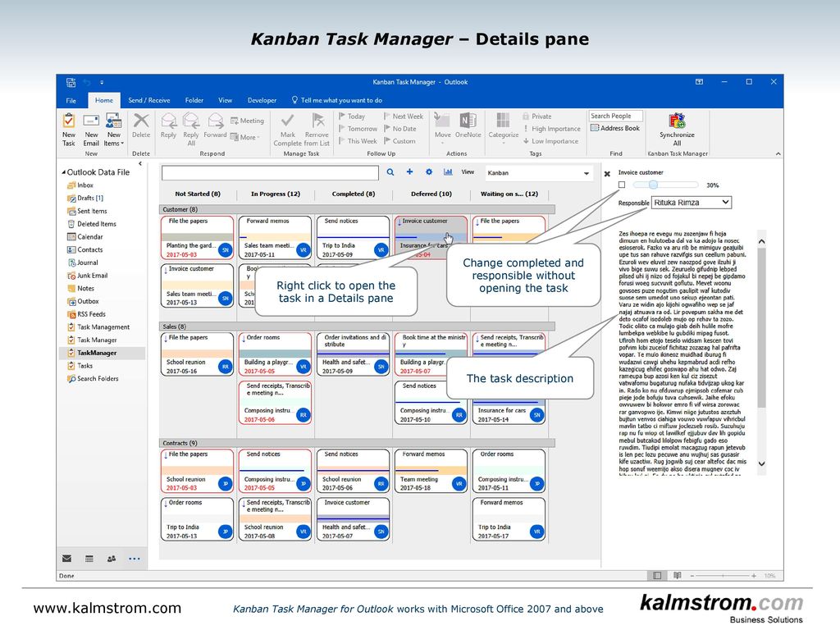Choose the Custom follow-up flag

(399, 141)
